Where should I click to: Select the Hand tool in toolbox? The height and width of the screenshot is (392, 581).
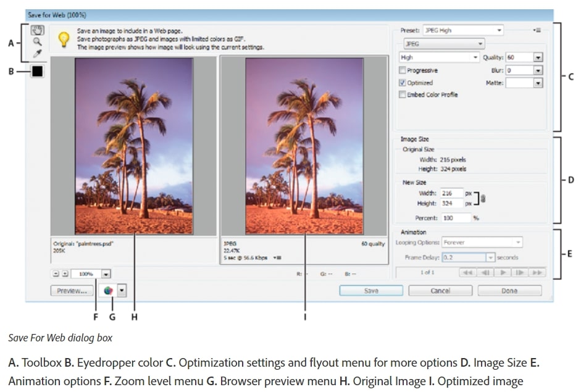37,30
